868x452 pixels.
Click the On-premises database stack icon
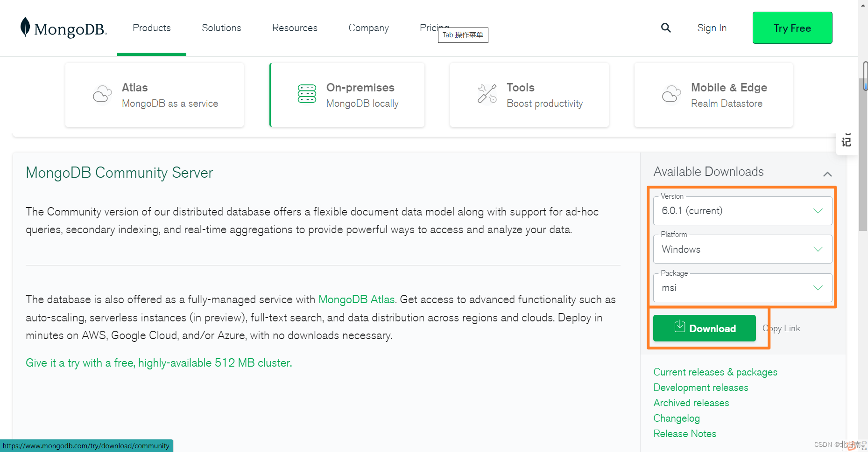[x=307, y=94]
